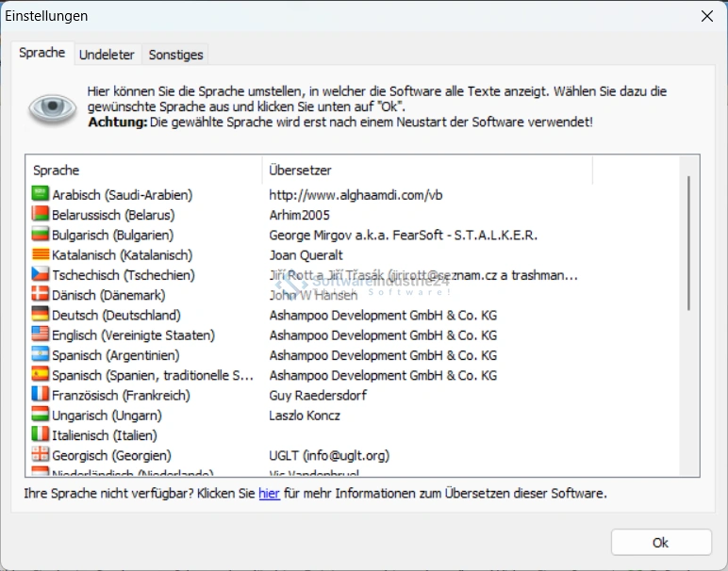The image size is (728, 571).
Task: Select the German flag icon
Action: (x=41, y=315)
